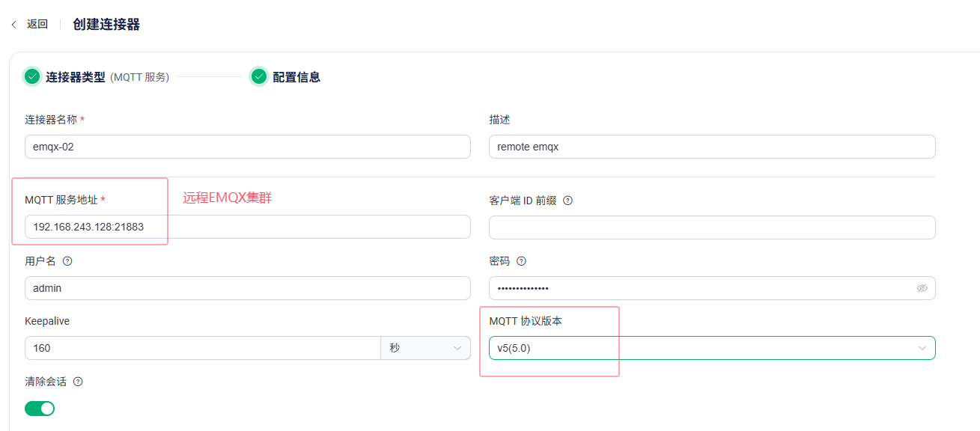The width and height of the screenshot is (980, 431).
Task: Select the 配置信息 step checkmark
Action: [259, 76]
